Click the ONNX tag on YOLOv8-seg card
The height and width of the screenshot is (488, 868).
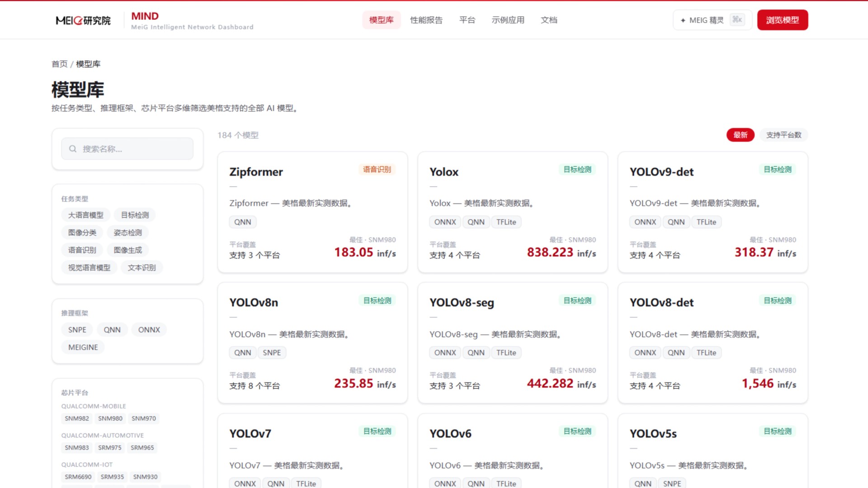445,352
